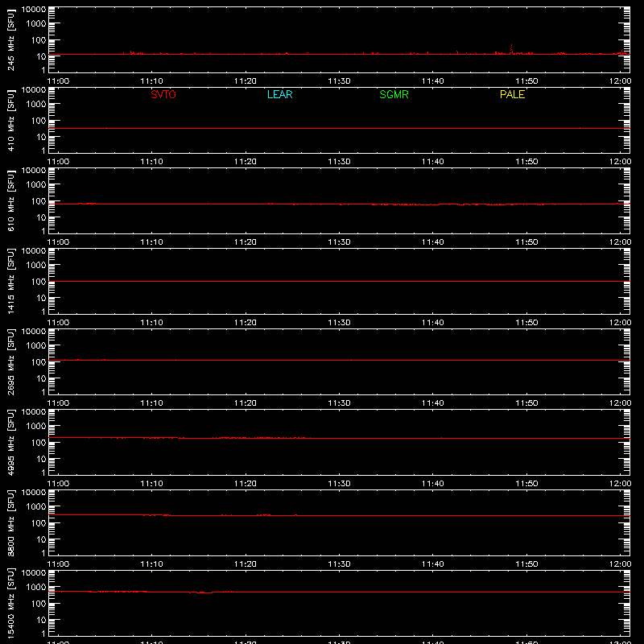Click 11:00 tick label under 4995 MHz panel
The height and width of the screenshot is (644, 644).
[58, 484]
